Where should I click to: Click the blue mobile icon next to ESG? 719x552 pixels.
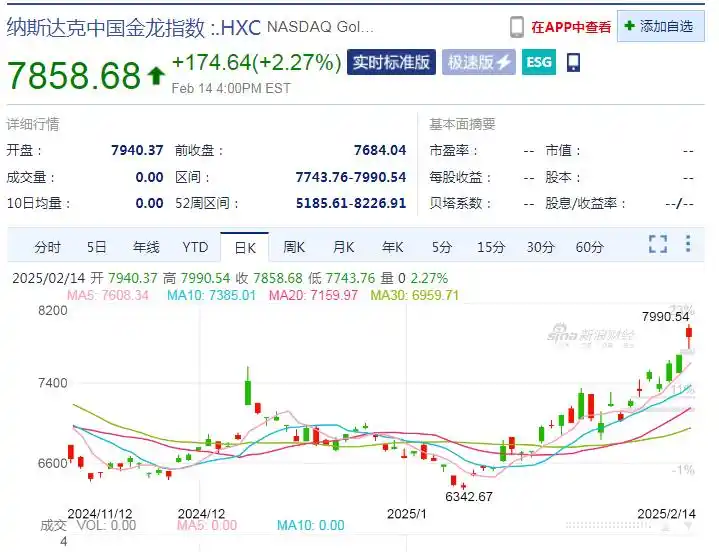573,63
